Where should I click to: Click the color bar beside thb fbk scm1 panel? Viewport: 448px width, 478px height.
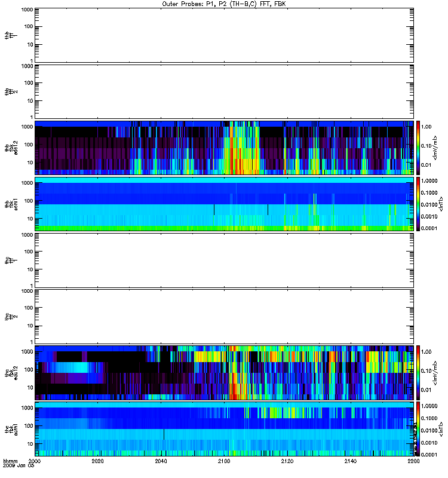[x=418, y=204]
